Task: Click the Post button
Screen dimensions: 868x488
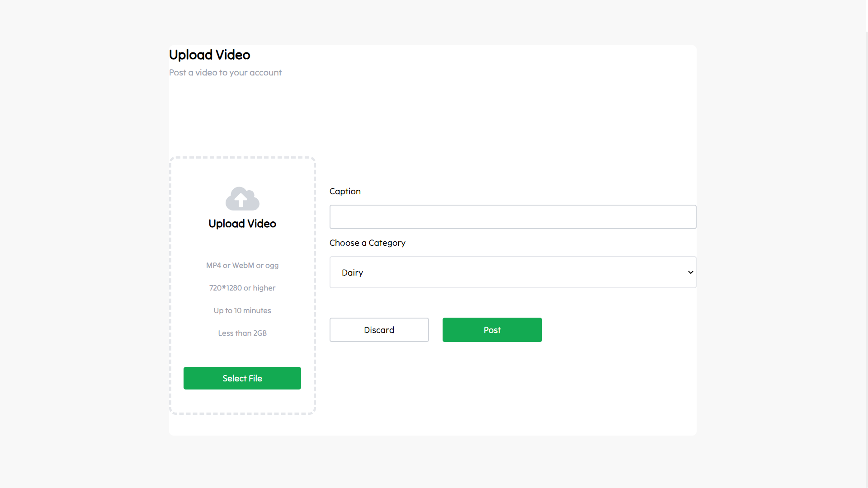Action: pos(492,330)
